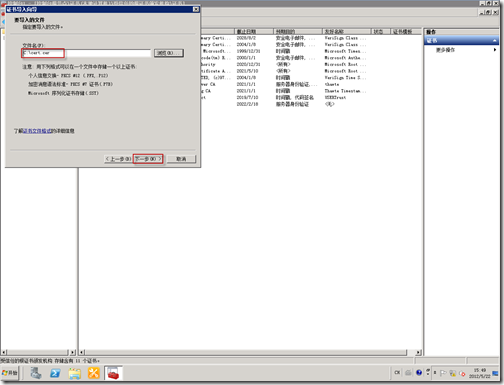Select the certificate row expiring 2019/7/10
Viewport: 504px width, 385px height.
[311, 97]
